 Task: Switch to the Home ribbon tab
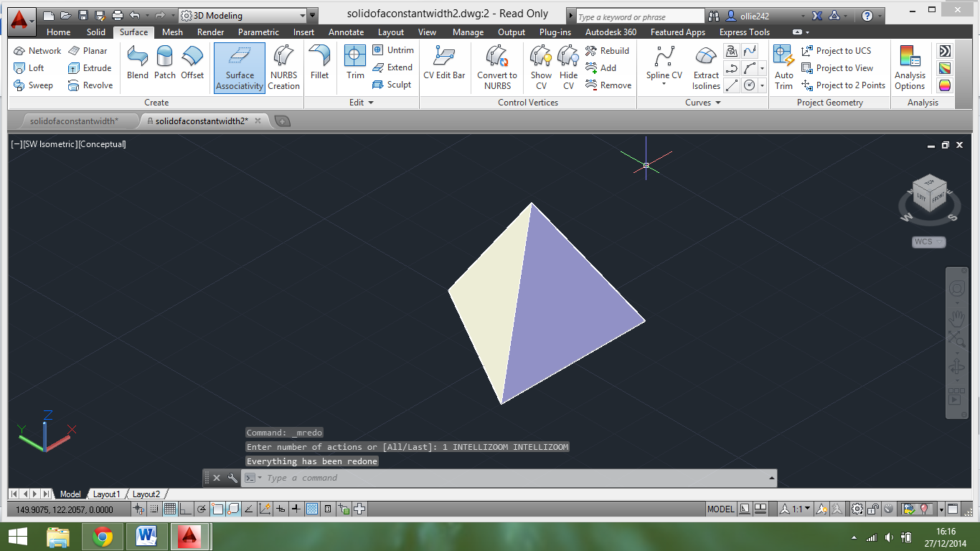59,32
